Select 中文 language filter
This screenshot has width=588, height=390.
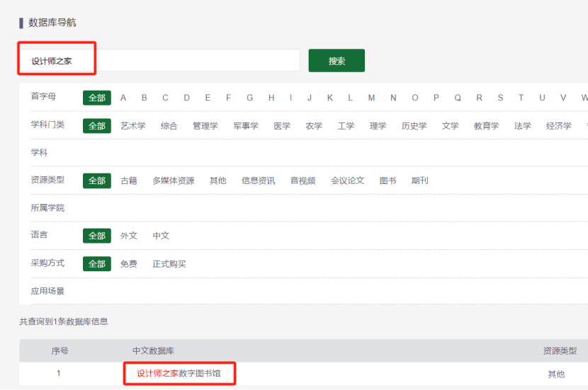pos(161,236)
